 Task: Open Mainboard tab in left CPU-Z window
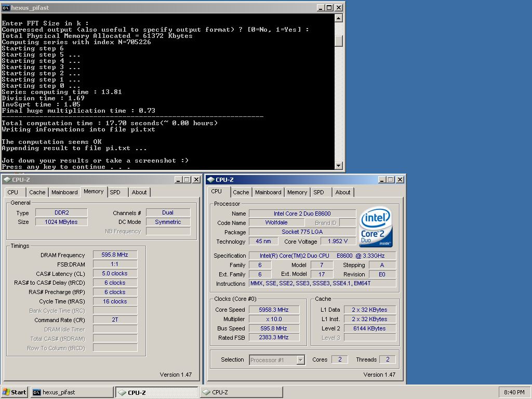coord(64,192)
